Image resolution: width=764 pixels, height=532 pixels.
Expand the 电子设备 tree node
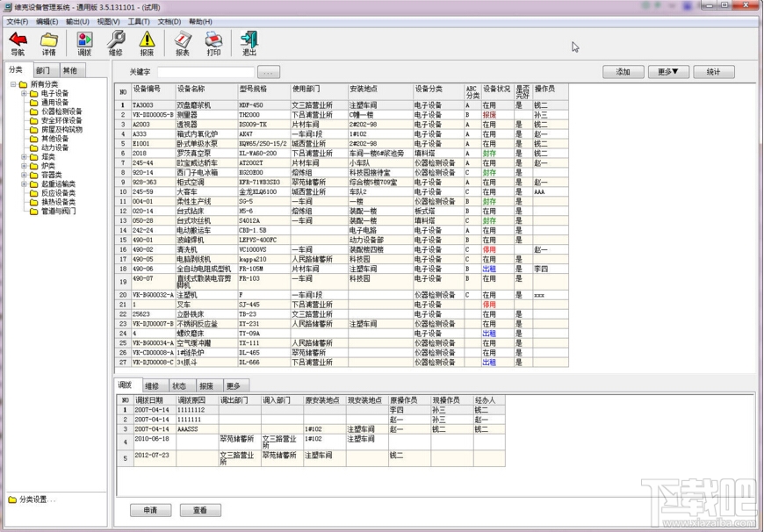pyautogui.click(x=25, y=93)
